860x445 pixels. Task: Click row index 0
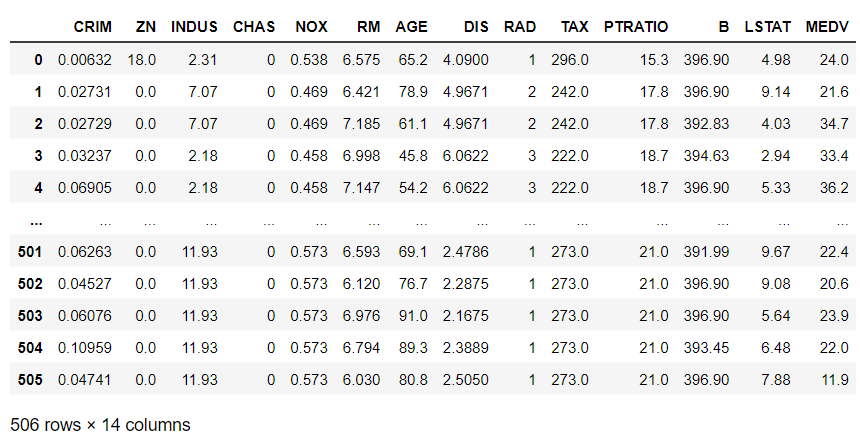(38, 59)
